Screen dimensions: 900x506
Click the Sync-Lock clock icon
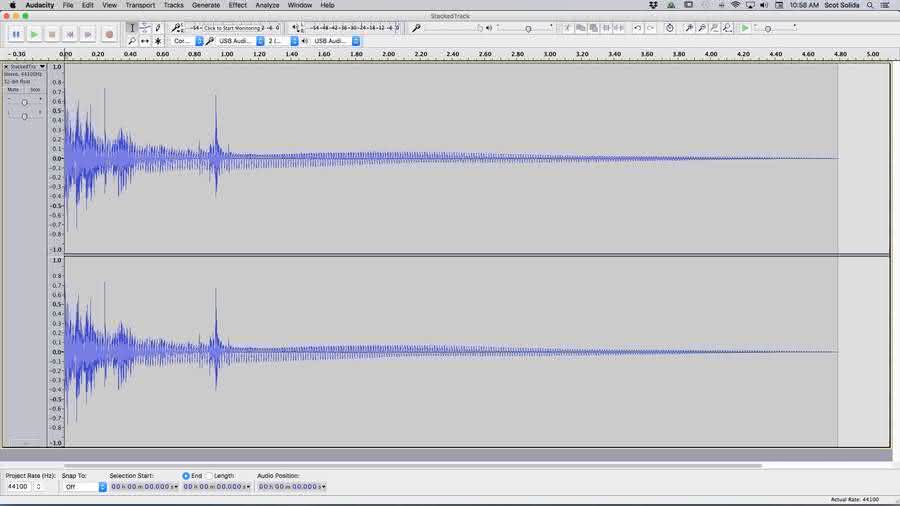[669, 28]
